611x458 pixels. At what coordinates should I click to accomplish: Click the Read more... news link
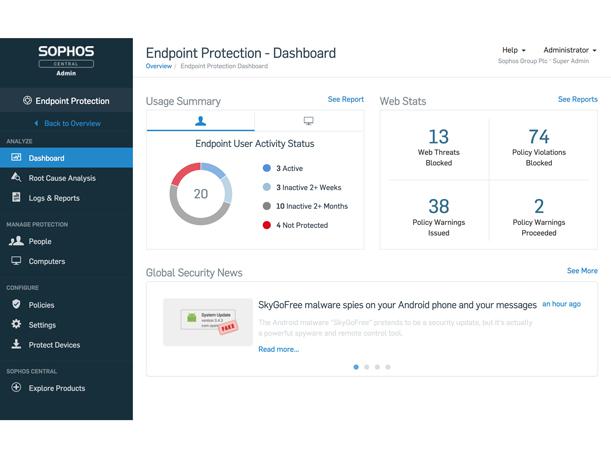coord(278,349)
